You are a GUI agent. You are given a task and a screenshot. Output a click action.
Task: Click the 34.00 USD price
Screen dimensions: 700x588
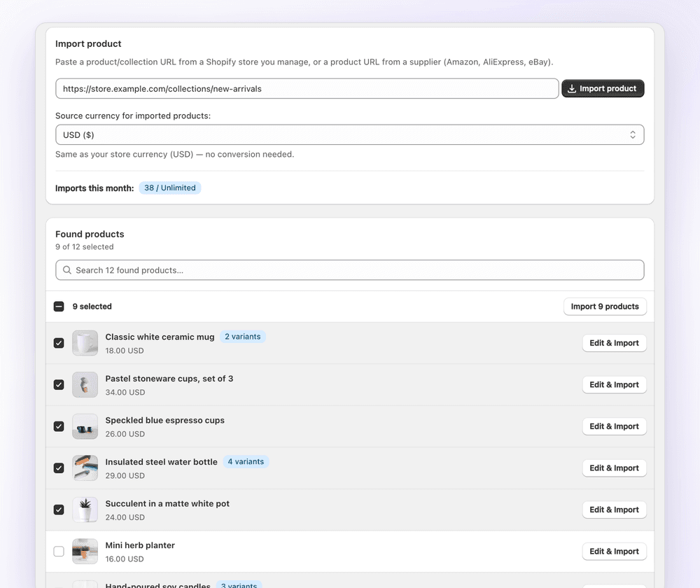pyautogui.click(x=125, y=392)
